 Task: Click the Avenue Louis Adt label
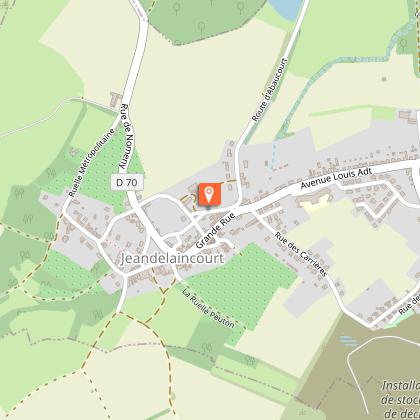pyautogui.click(x=336, y=178)
